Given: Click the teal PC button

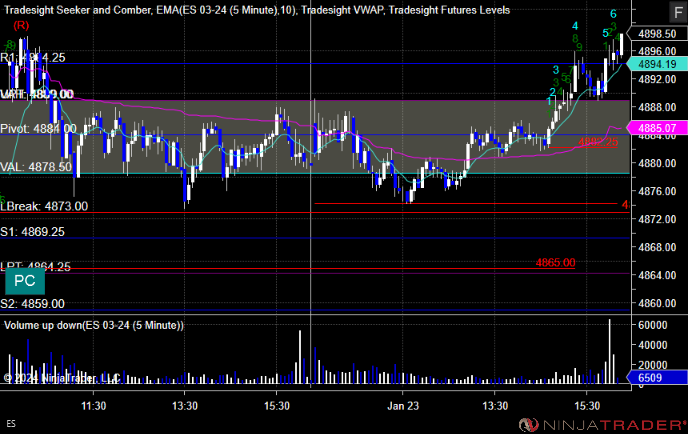Looking at the screenshot, I should point(25,281).
